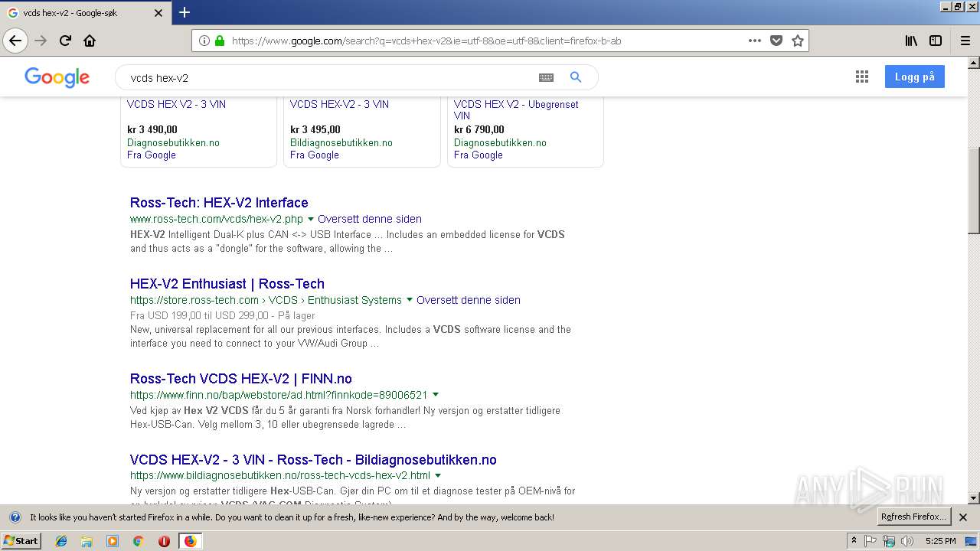Click the Firefox taskbar button
The width and height of the screenshot is (980, 551).
pyautogui.click(x=190, y=541)
